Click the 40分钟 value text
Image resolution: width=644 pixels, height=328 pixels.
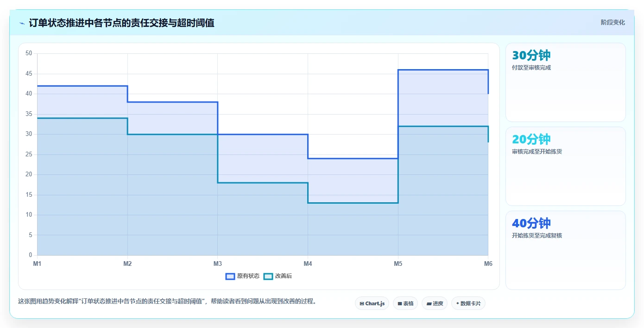click(531, 223)
